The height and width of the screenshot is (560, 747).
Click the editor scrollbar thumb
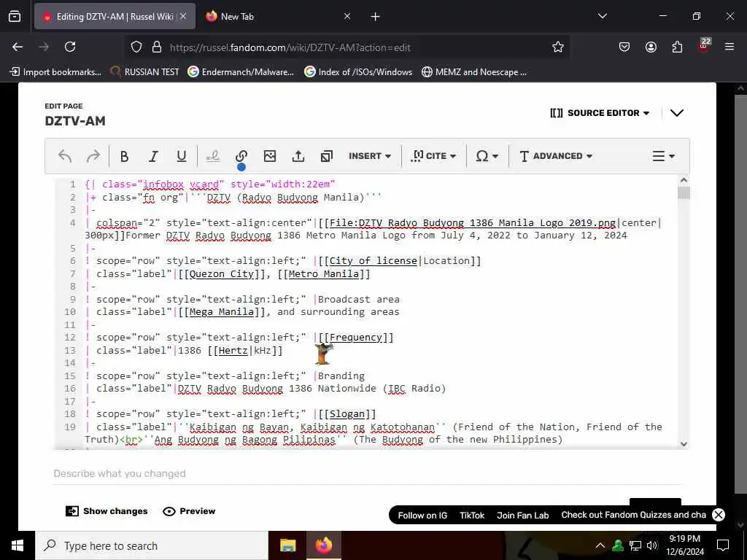pos(684,192)
